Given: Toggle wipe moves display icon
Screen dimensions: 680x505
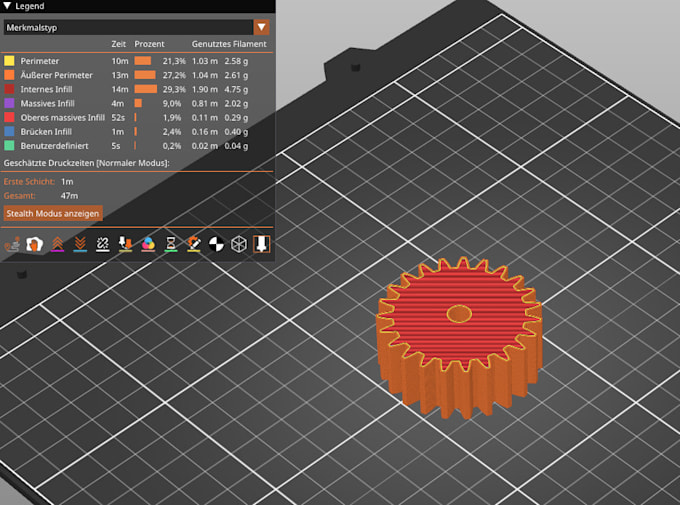Looking at the screenshot, I should pos(35,244).
